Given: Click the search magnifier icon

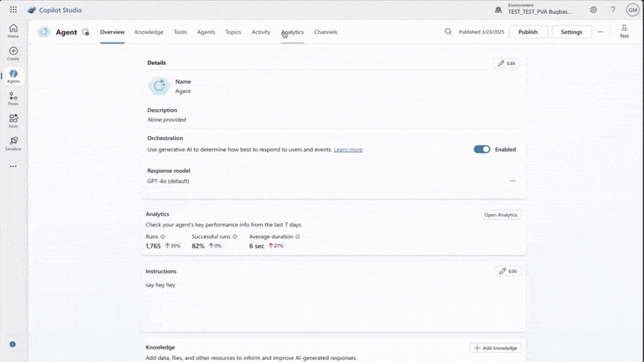Looking at the screenshot, I should pos(448,32).
